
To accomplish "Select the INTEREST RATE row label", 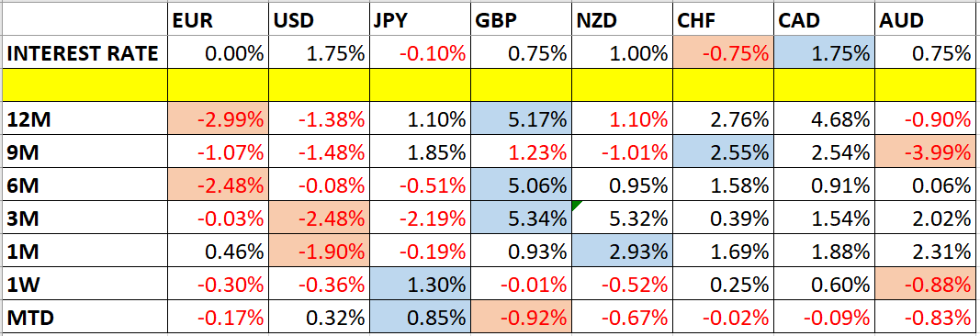I will pyautogui.click(x=84, y=54).
